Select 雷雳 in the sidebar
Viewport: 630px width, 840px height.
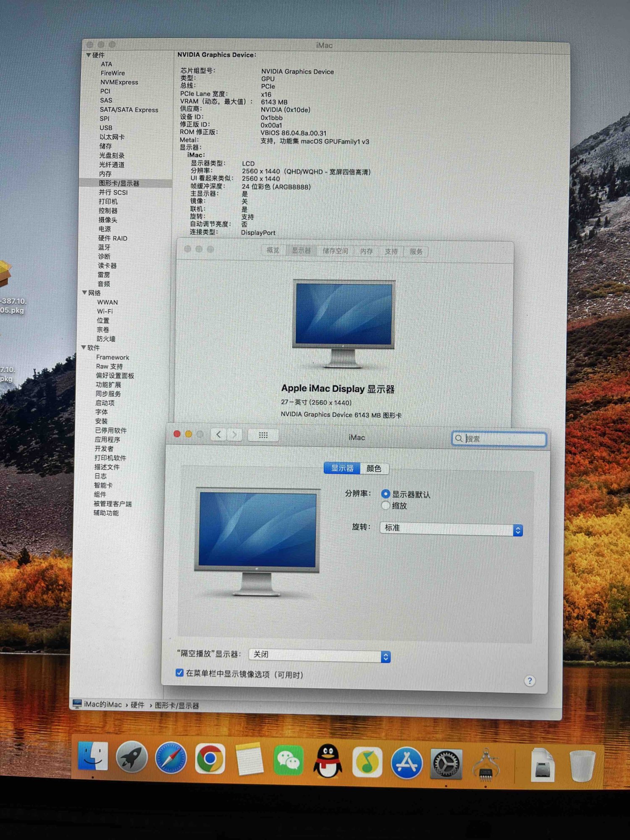click(104, 275)
